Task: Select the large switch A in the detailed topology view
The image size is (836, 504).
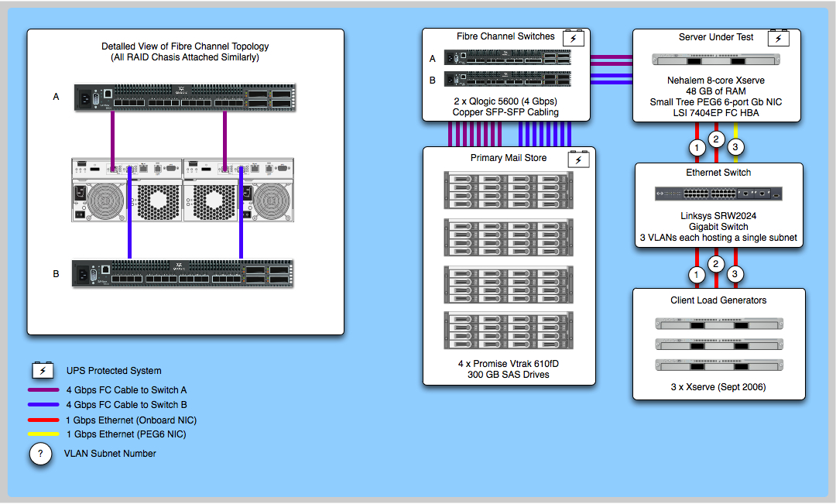Action: point(185,98)
